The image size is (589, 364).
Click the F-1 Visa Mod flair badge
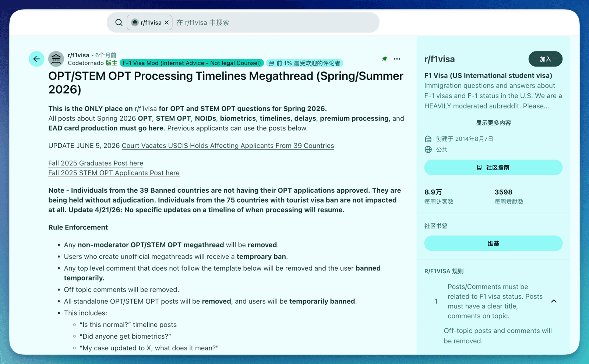pos(192,63)
